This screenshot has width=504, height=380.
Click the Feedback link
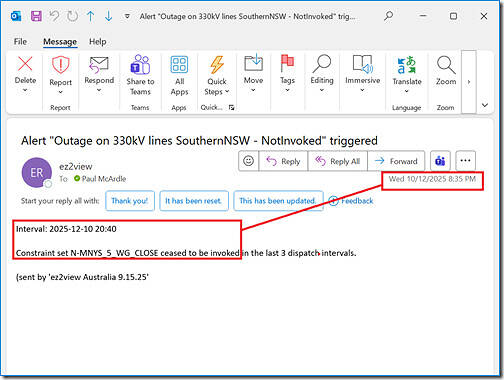pyautogui.click(x=351, y=201)
